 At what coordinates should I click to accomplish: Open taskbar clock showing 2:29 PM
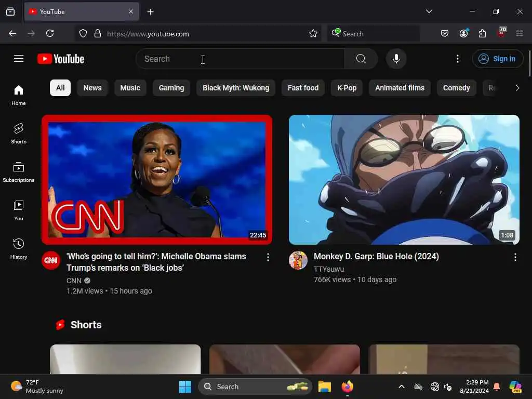tap(474, 387)
